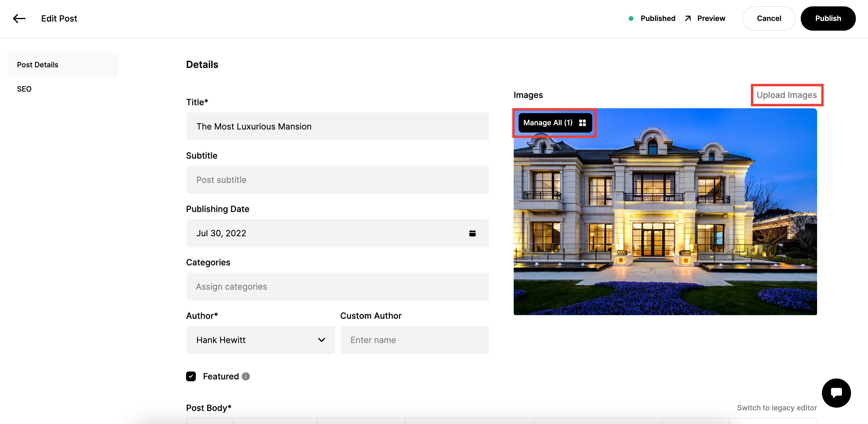The width and height of the screenshot is (868, 424).
Task: Click the Preview external arrow icon
Action: click(688, 19)
